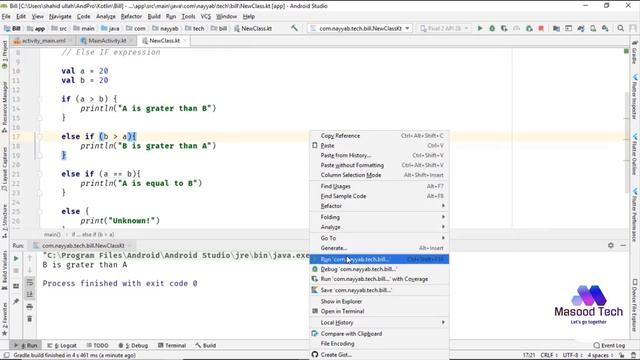
Task: Switch to the activity_main.xml editor tab
Action: click(x=43, y=40)
